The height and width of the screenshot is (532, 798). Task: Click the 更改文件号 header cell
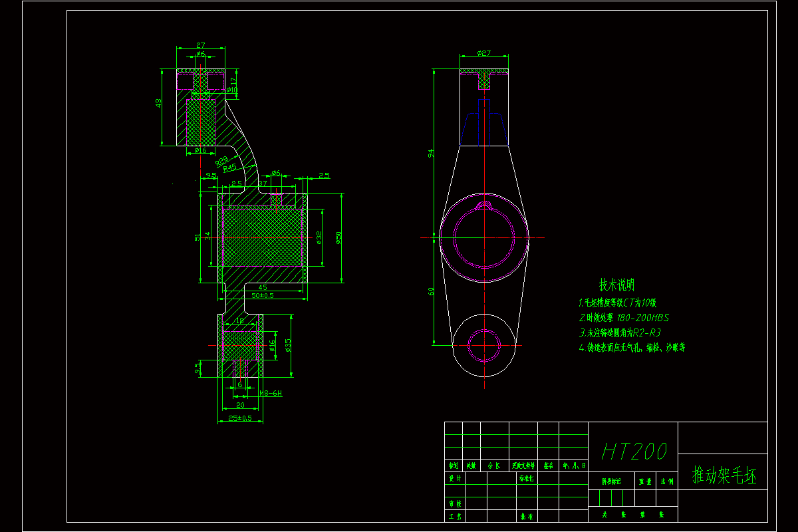(x=523, y=466)
